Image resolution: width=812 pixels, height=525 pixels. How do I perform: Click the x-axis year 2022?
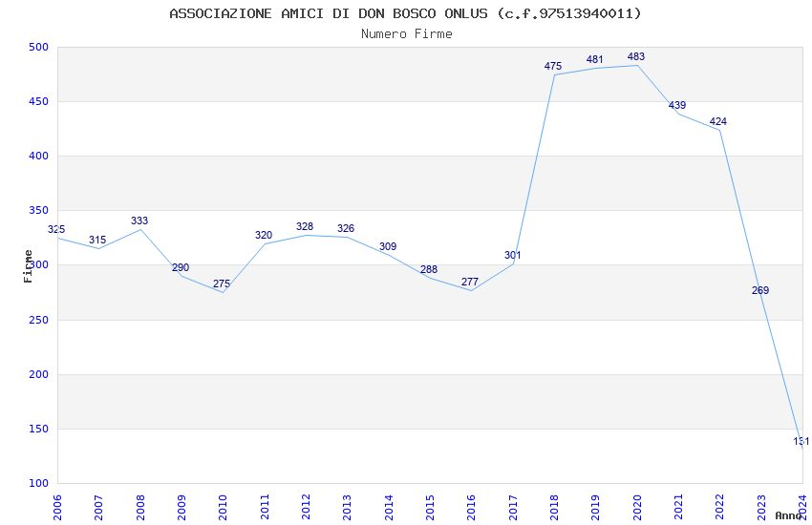(720, 507)
